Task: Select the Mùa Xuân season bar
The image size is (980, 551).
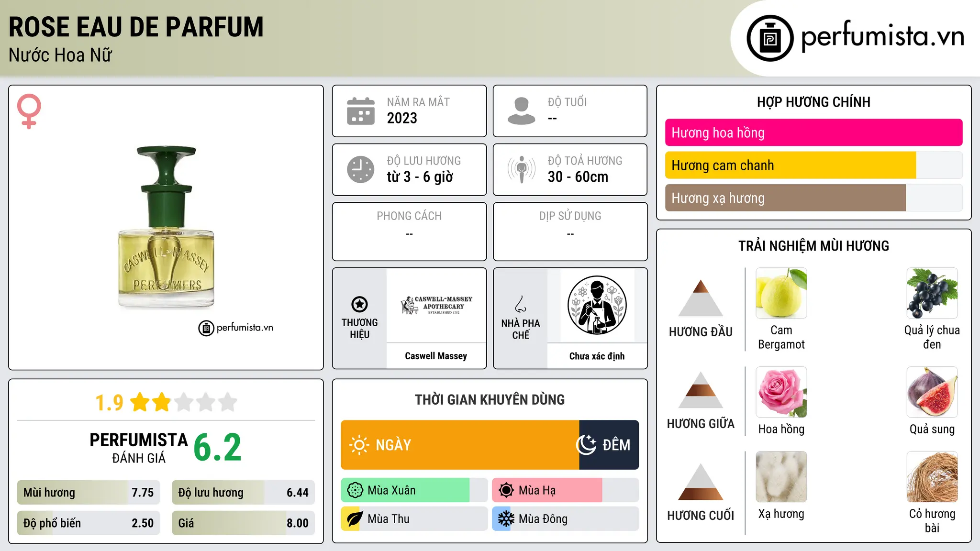Action: click(x=414, y=490)
